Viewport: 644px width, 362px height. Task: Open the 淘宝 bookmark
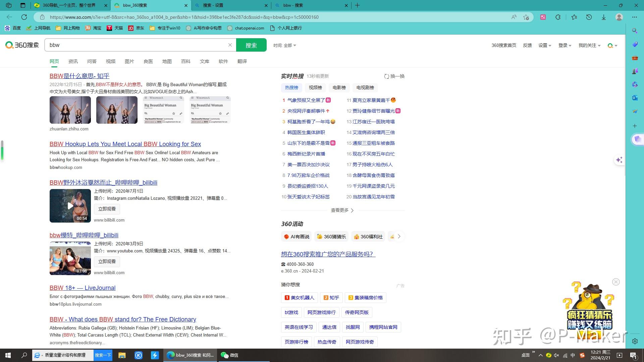coord(93,28)
